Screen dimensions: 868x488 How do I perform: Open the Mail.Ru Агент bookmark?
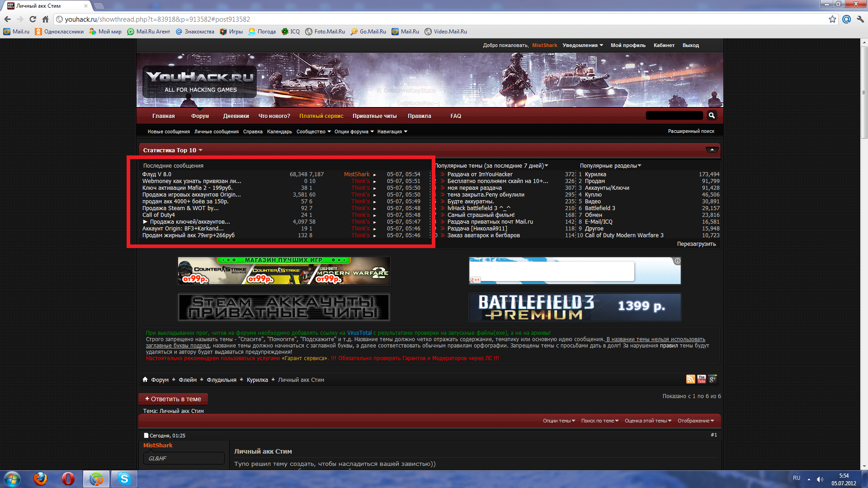[149, 32]
